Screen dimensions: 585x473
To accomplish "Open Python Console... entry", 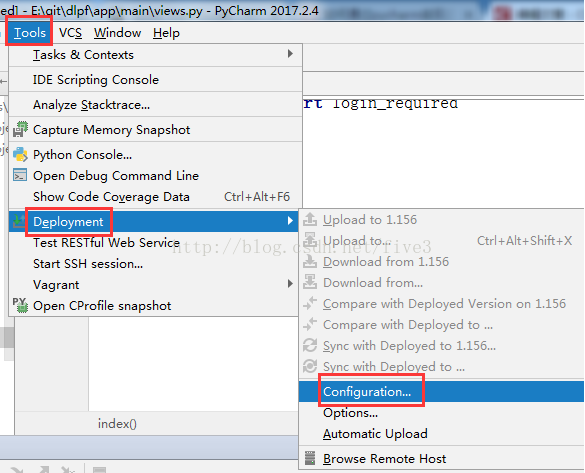I will [155, 155].
